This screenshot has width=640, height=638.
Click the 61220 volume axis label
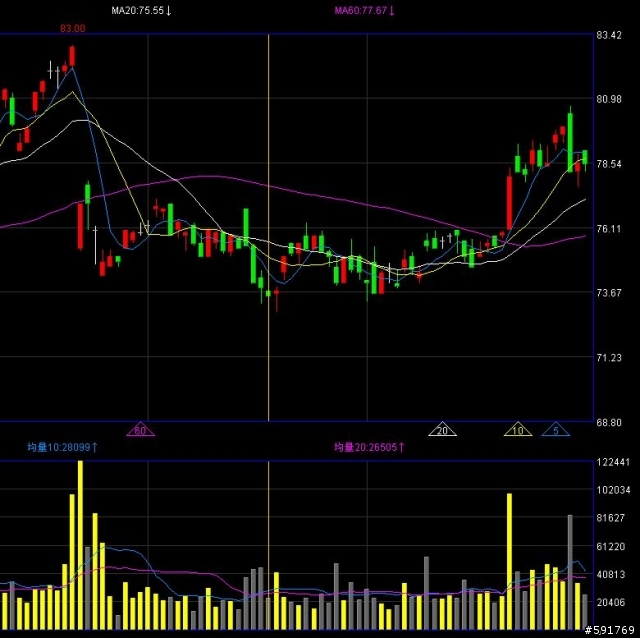point(611,546)
